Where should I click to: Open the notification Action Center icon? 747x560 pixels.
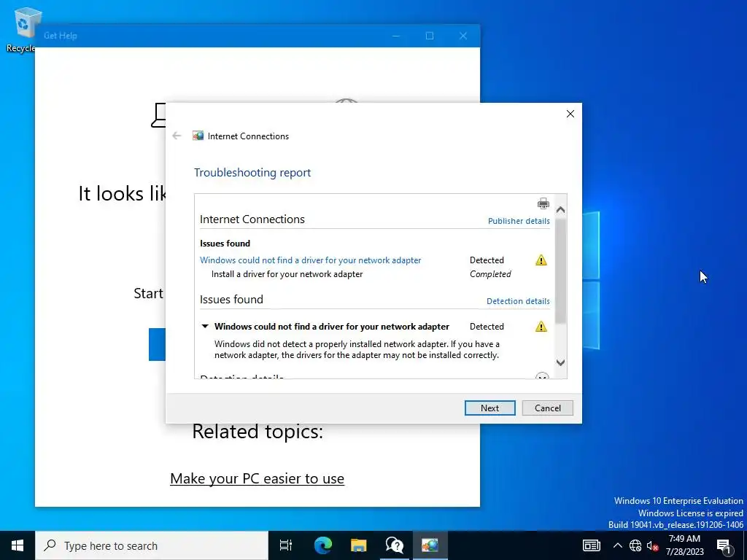pos(724,545)
